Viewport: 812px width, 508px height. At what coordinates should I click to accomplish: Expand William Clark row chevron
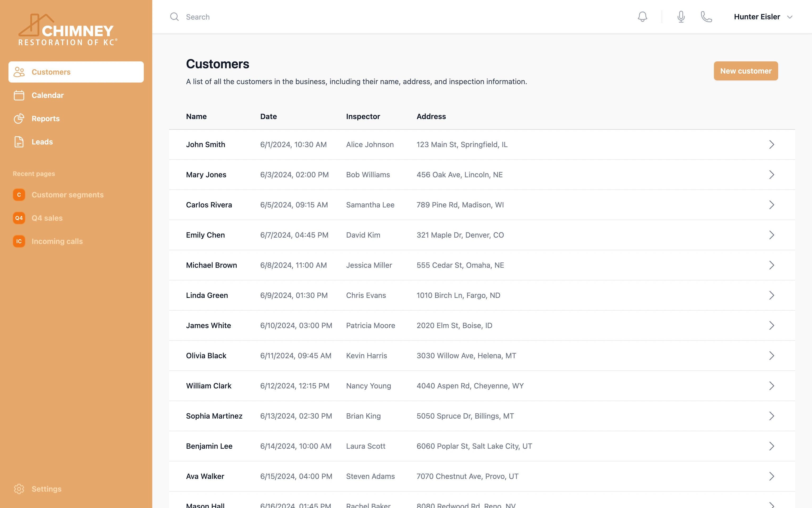pyautogui.click(x=771, y=386)
